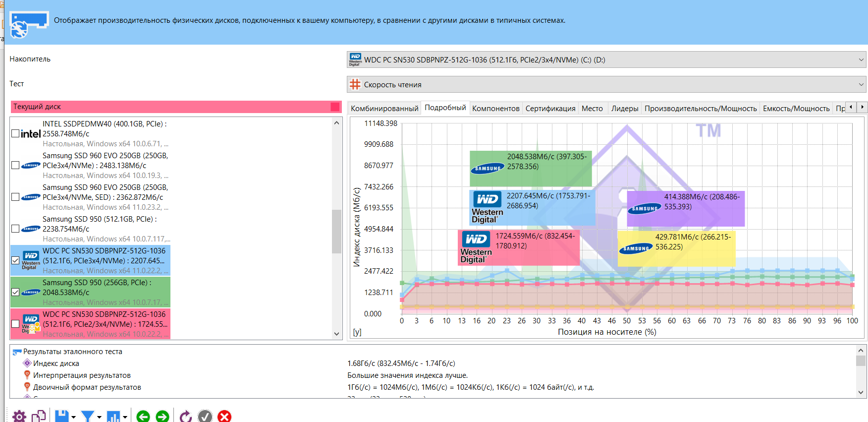Click the lightbulb icon beside Интерпретация результатов
This screenshot has width=868, height=422.
(27, 375)
